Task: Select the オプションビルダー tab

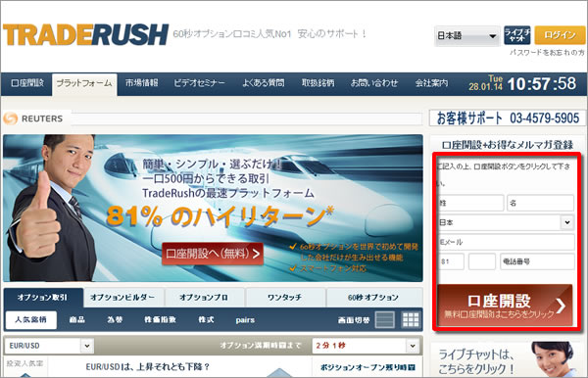Action: [123, 298]
